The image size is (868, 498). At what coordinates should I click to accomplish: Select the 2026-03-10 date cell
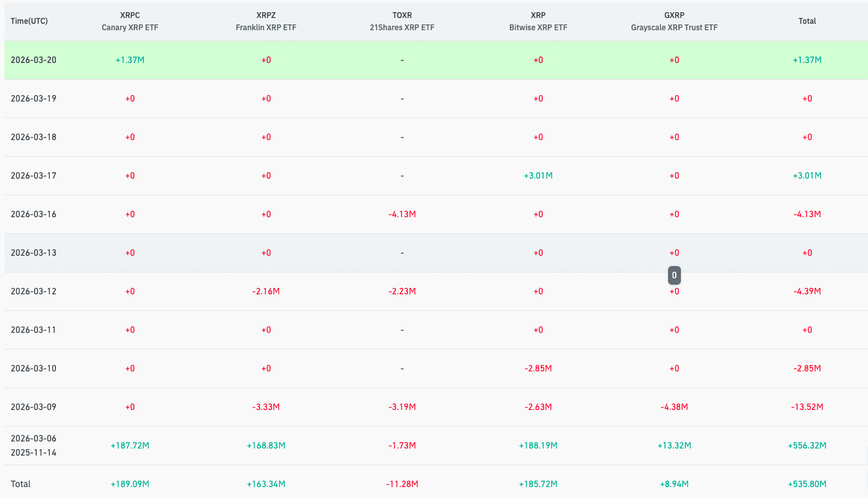click(x=33, y=368)
